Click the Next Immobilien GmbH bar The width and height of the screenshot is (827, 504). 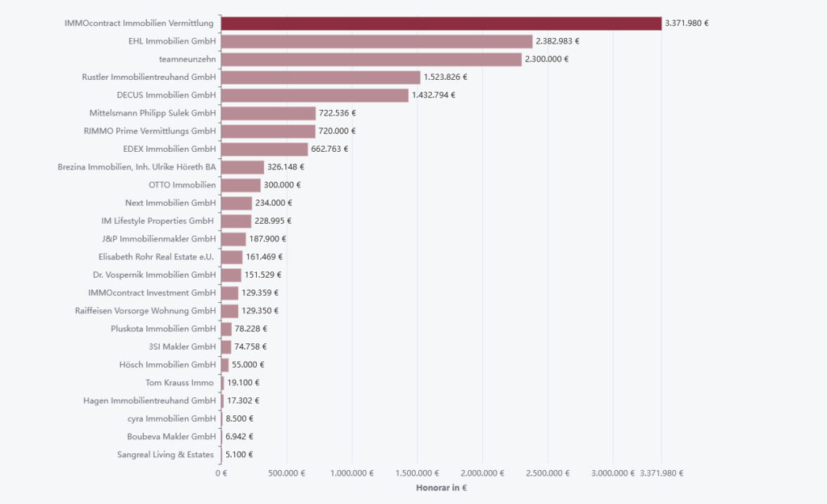(x=237, y=203)
